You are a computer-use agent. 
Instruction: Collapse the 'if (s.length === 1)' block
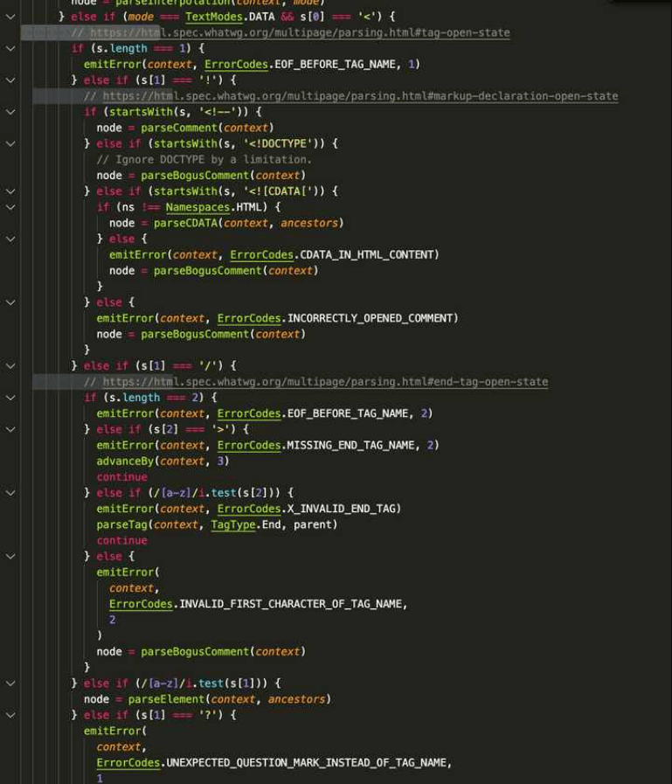pyautogui.click(x=10, y=48)
